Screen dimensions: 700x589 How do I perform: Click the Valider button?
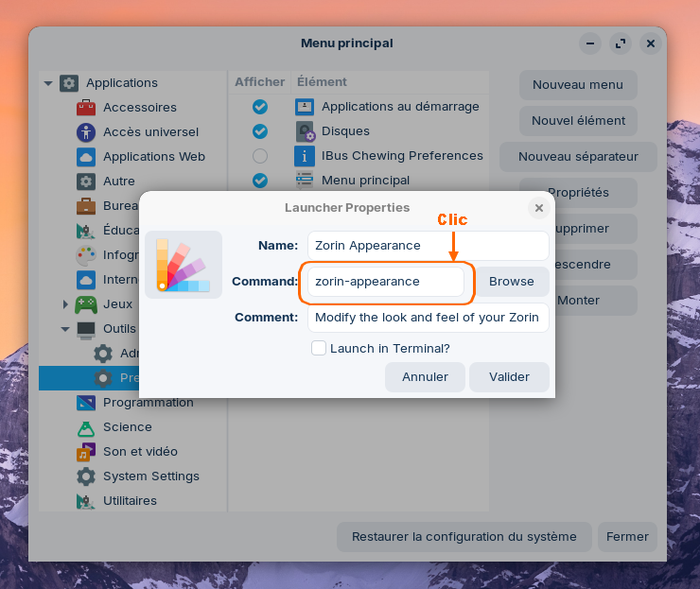(509, 376)
